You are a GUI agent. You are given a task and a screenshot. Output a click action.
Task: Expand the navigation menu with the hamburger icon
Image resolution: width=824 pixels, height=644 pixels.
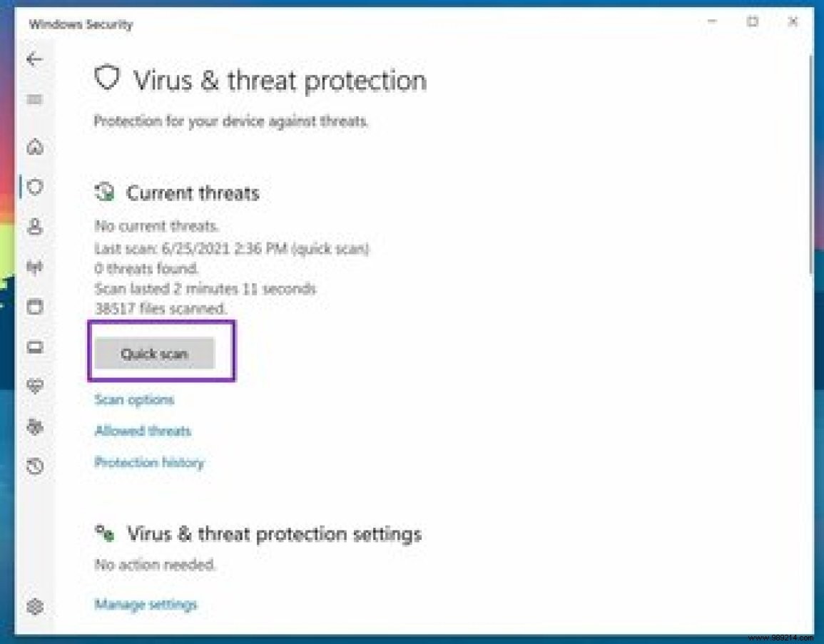coord(34,100)
